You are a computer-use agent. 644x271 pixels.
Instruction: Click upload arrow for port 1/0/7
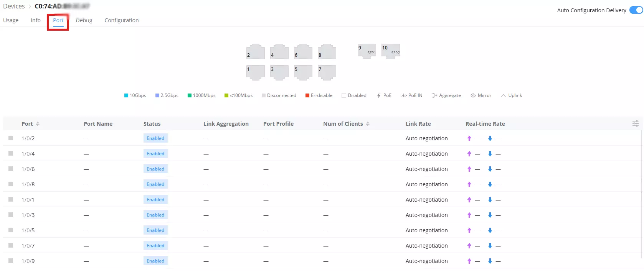(x=469, y=246)
